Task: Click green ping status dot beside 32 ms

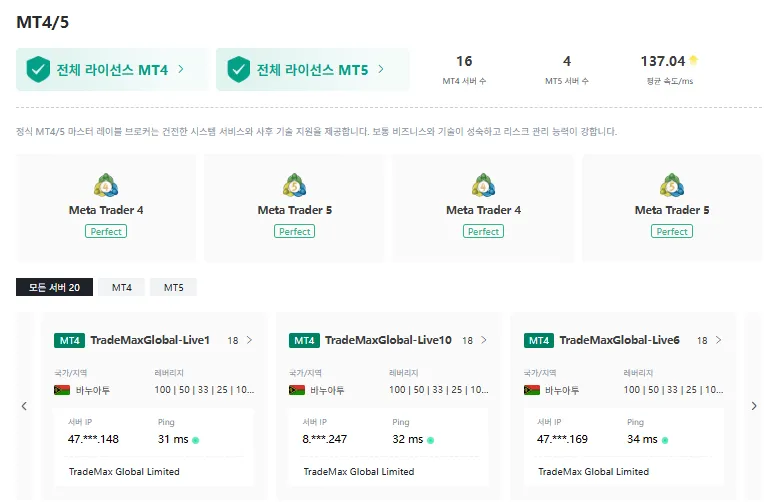Action: click(x=430, y=440)
